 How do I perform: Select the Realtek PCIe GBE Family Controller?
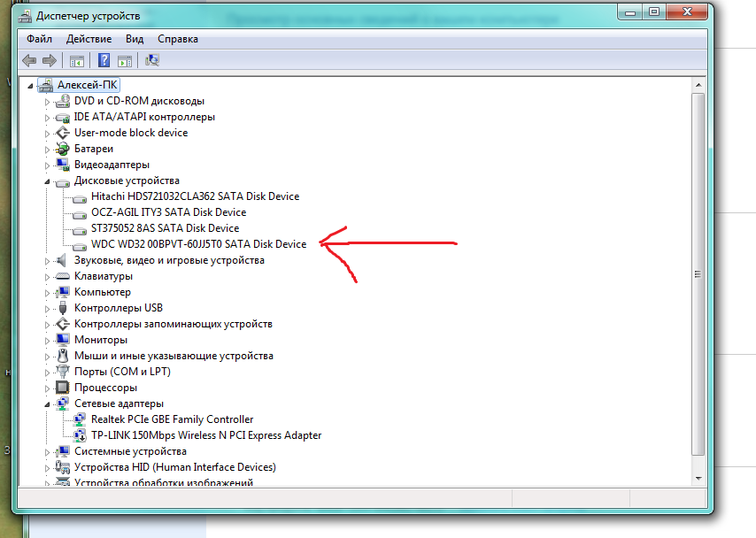point(172,419)
